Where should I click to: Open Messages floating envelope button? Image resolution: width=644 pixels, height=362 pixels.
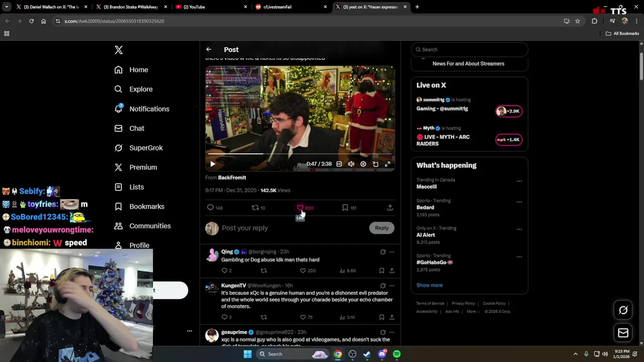point(623,333)
